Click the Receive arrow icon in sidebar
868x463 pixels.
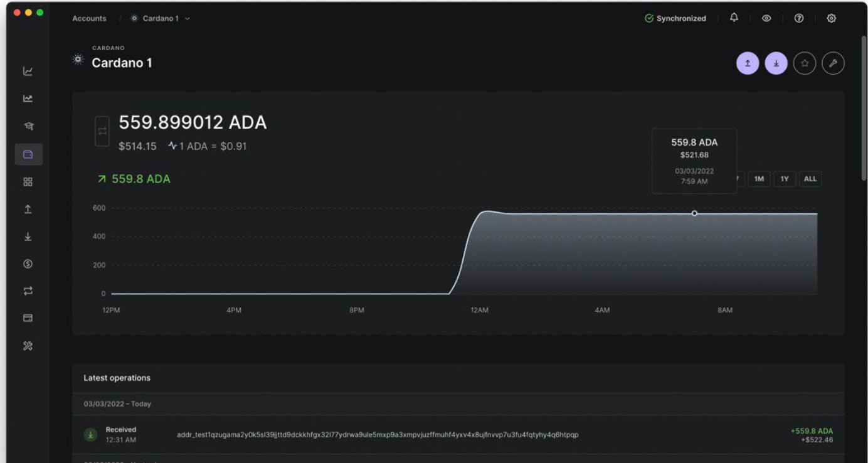[x=28, y=237]
